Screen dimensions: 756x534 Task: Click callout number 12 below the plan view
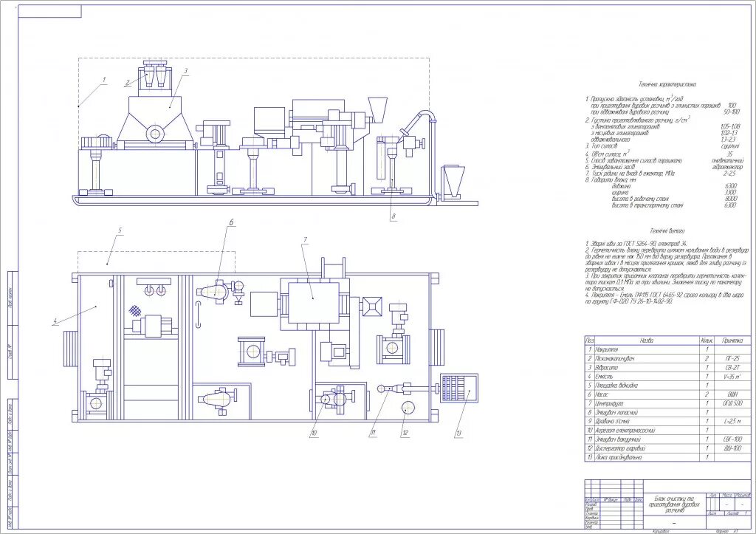[405, 433]
